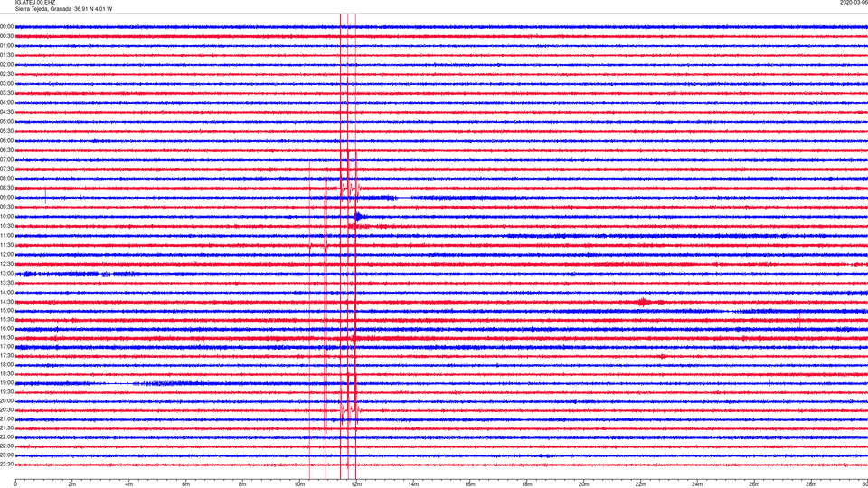
Task: Click the 24m minute axis label
Action: [x=697, y=484]
